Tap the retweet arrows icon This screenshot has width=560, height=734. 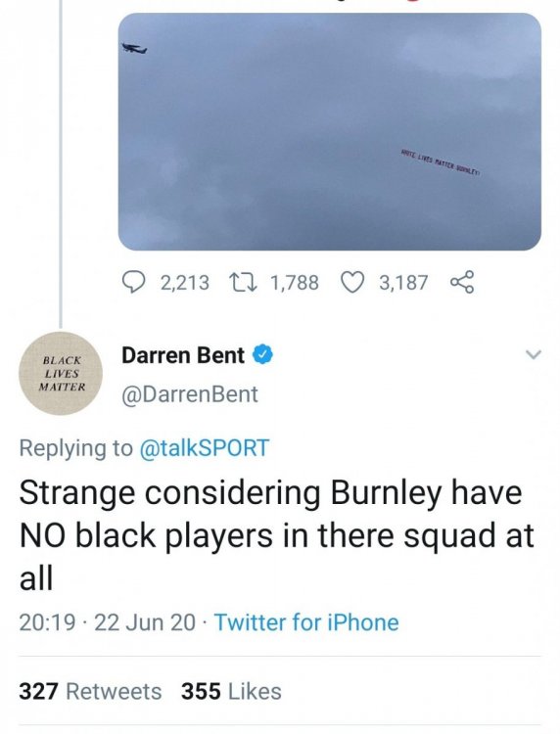(244, 283)
